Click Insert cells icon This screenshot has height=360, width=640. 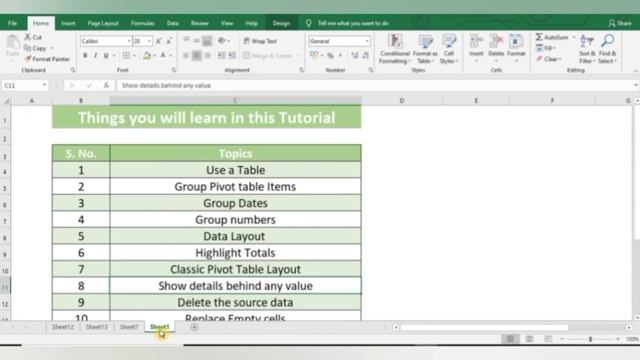coord(476,48)
